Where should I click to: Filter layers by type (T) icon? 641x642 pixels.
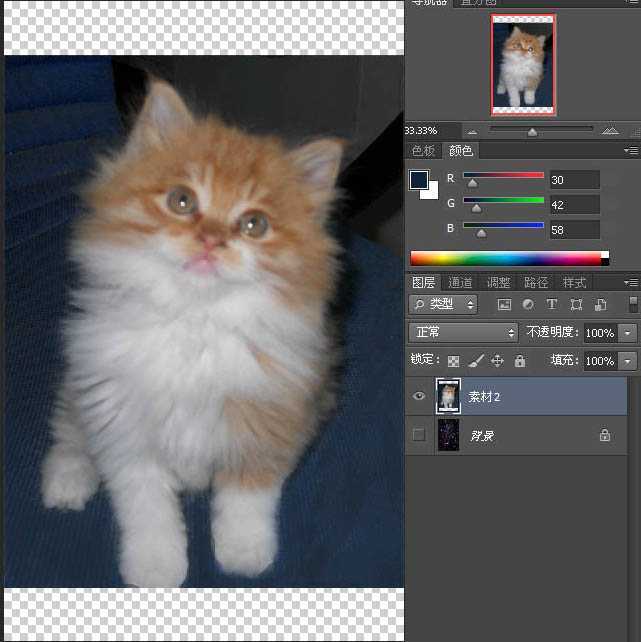[552, 304]
